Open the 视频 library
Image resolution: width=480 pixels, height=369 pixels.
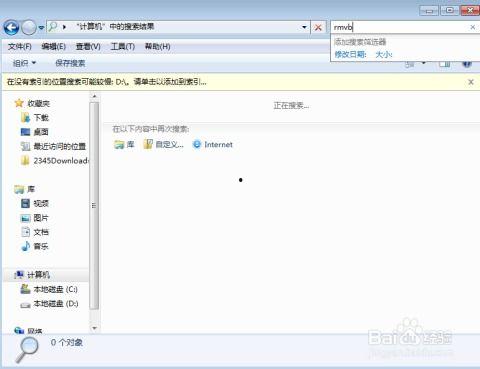pyautogui.click(x=35, y=203)
